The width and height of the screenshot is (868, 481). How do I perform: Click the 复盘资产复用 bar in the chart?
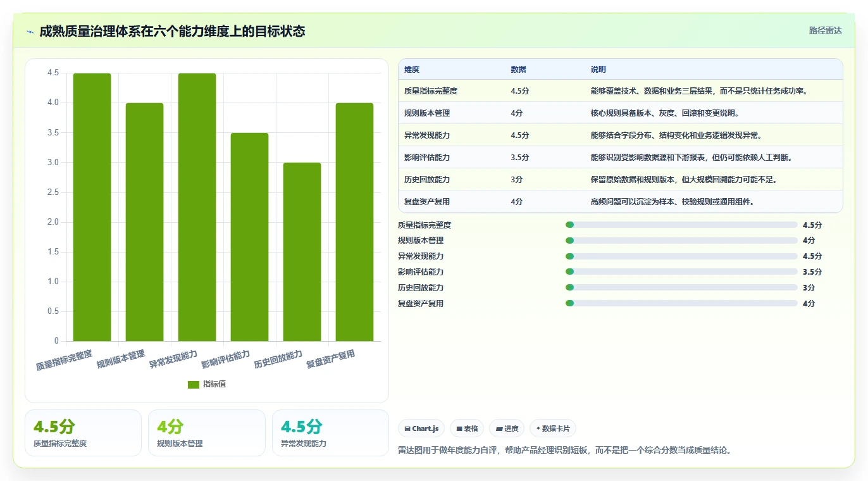click(354, 222)
